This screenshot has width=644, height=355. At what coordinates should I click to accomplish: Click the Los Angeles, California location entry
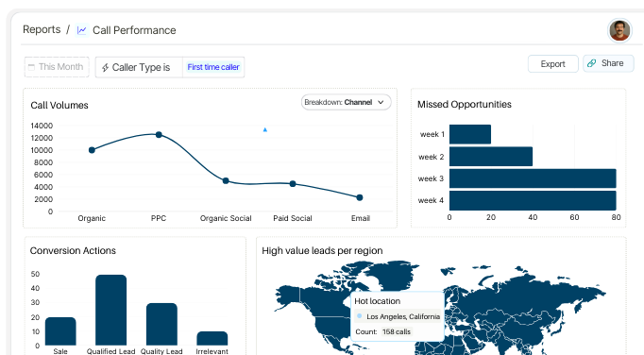[398, 316]
